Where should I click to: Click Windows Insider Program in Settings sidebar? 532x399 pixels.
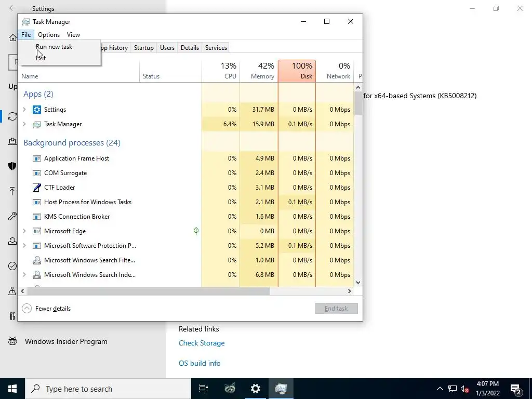[66, 341]
